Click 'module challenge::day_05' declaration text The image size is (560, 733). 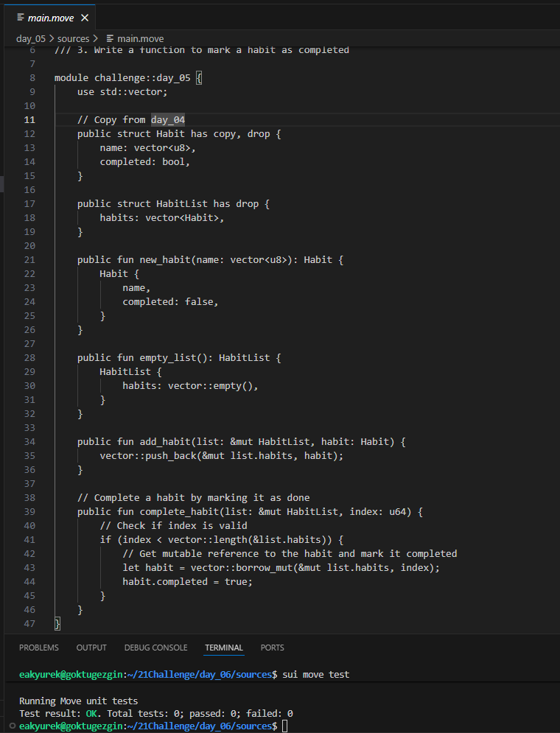tap(122, 77)
